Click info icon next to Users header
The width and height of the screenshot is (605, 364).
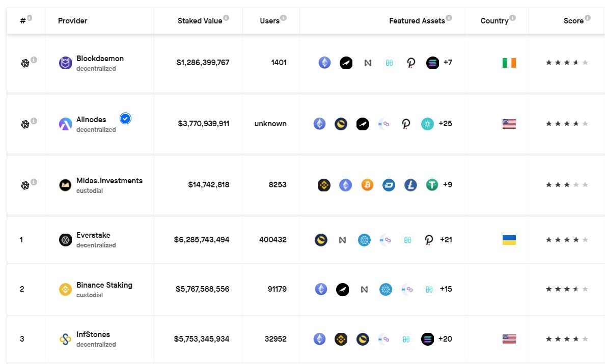[x=283, y=18]
